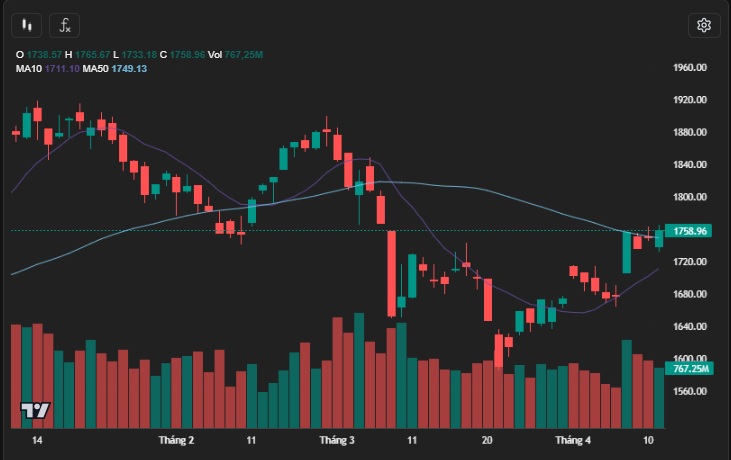The image size is (731, 460).
Task: Open the fx indicators menu
Action: click(65, 25)
